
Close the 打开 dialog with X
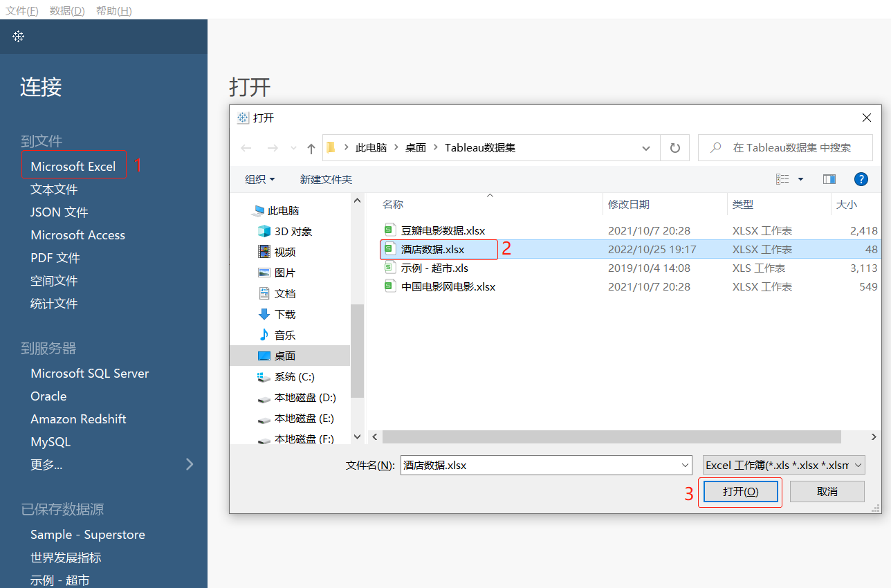[x=867, y=118]
